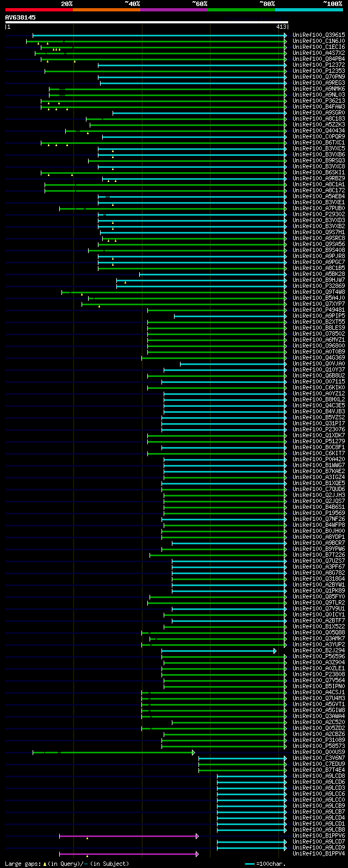
Task: Select label UniRef100_B6SKI1
Action: tap(319, 172)
